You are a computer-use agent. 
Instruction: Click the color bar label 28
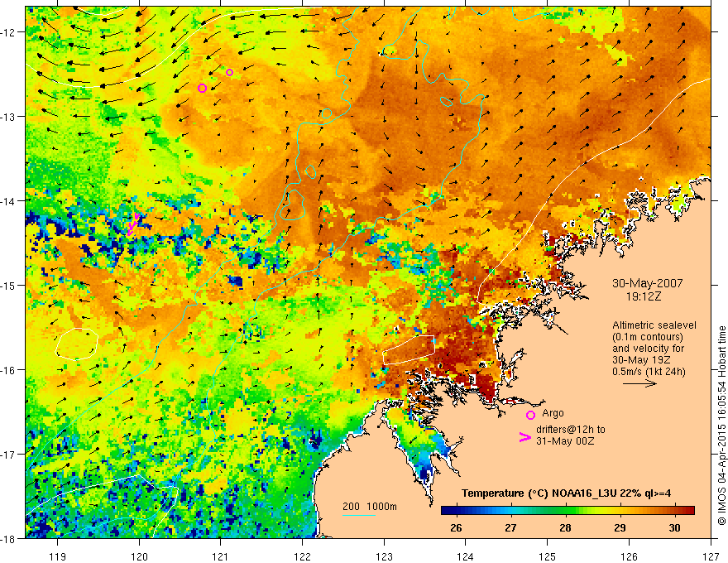[565, 527]
